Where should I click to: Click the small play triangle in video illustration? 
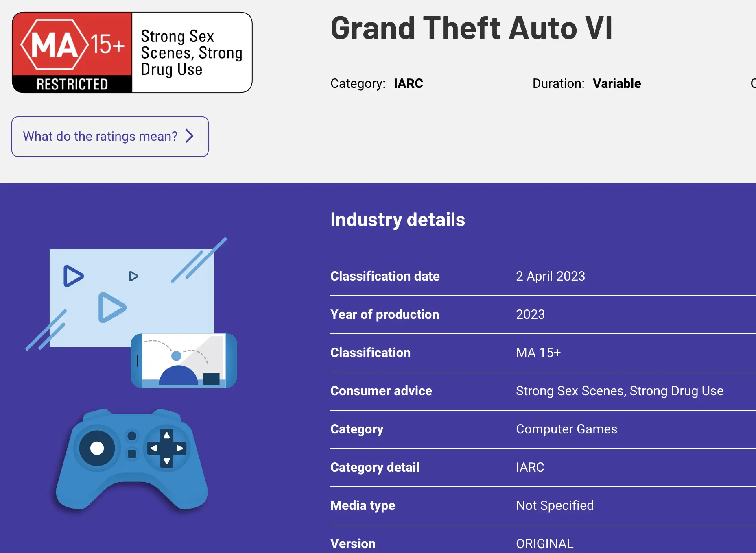click(133, 276)
